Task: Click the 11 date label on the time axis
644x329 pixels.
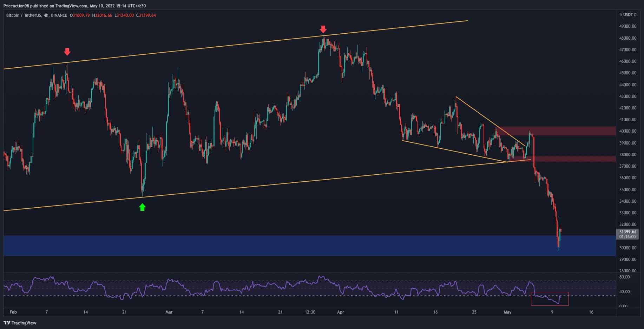Action: point(396,312)
